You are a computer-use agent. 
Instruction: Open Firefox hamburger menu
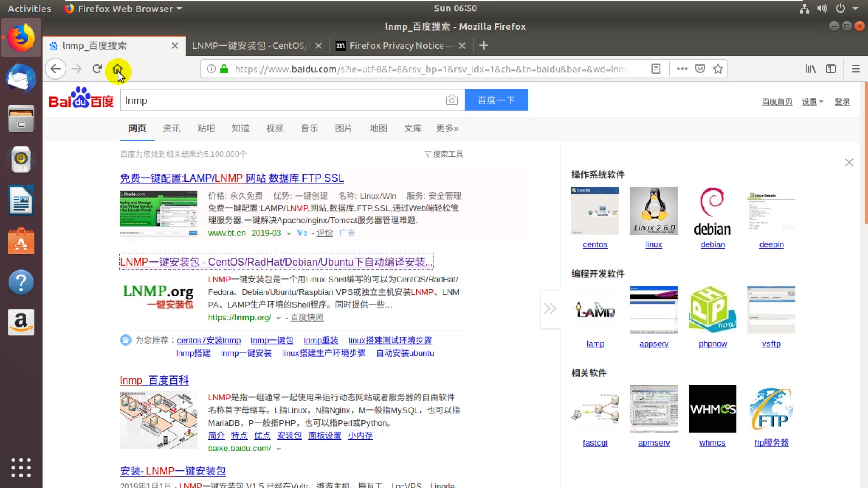tap(856, 69)
